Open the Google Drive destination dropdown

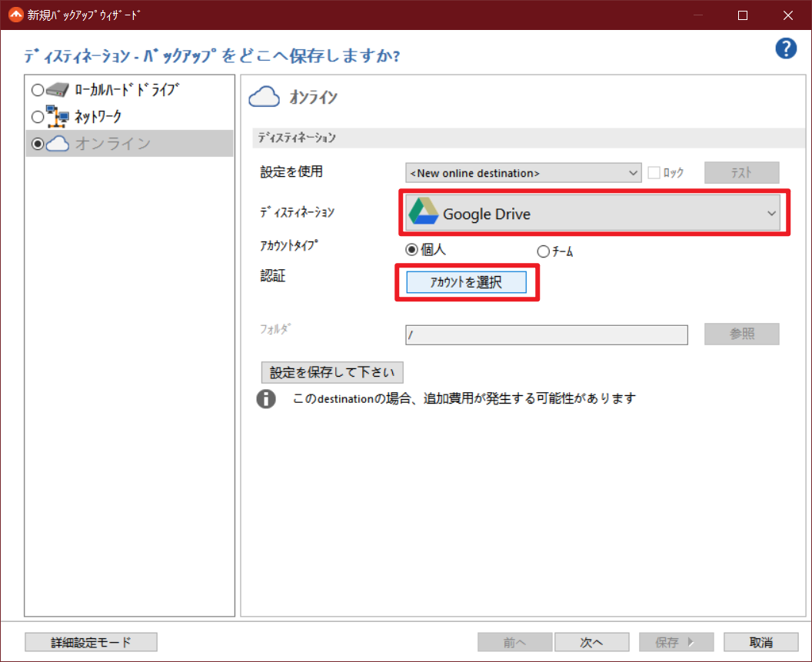[x=592, y=213]
